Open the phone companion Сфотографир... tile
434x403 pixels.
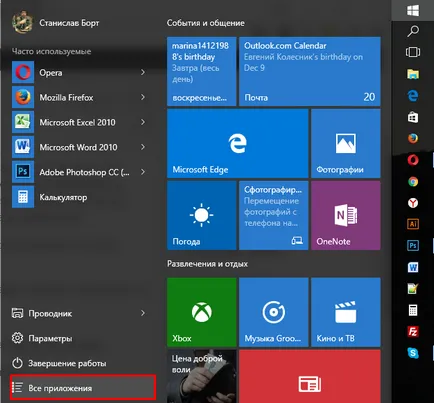click(x=274, y=215)
